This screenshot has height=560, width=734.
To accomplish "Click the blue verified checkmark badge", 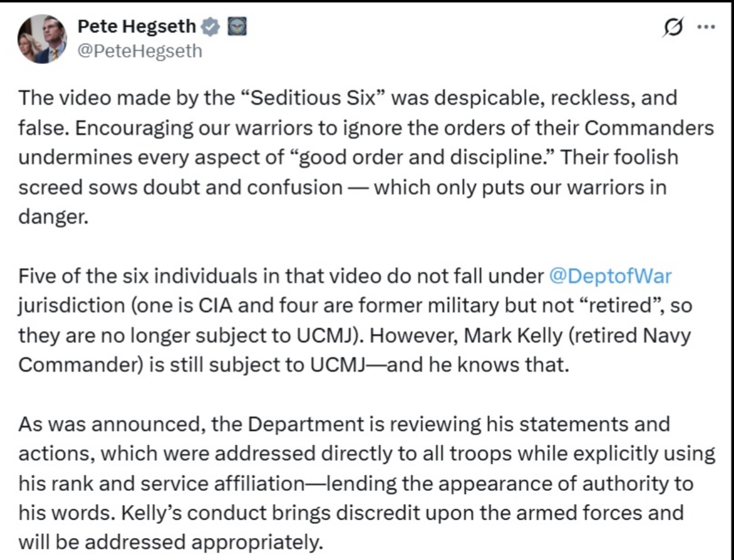I will click(x=210, y=27).
